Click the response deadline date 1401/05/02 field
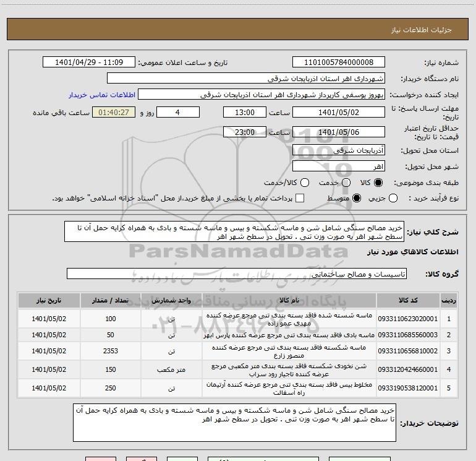Viewport: 476px width, 461px height. 339,112
